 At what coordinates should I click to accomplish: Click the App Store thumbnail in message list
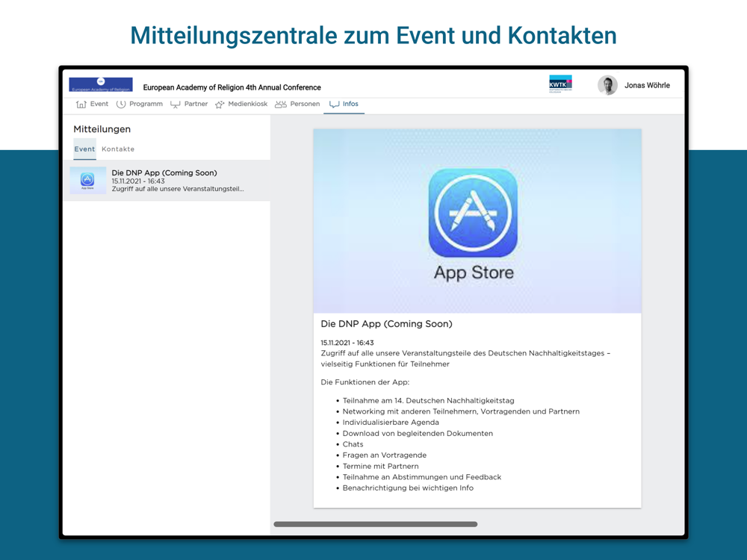coord(87,181)
